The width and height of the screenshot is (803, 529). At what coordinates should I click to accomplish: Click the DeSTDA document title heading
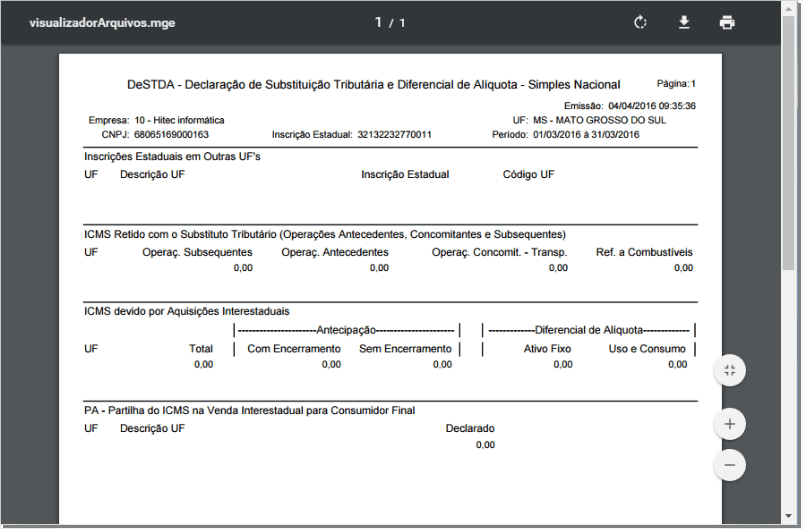click(373, 84)
